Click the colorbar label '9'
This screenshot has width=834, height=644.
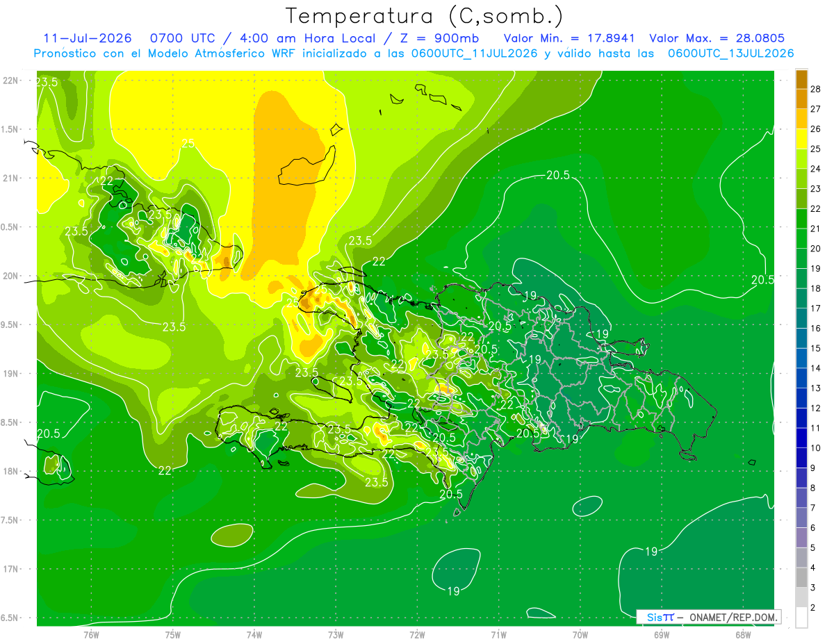(x=813, y=468)
